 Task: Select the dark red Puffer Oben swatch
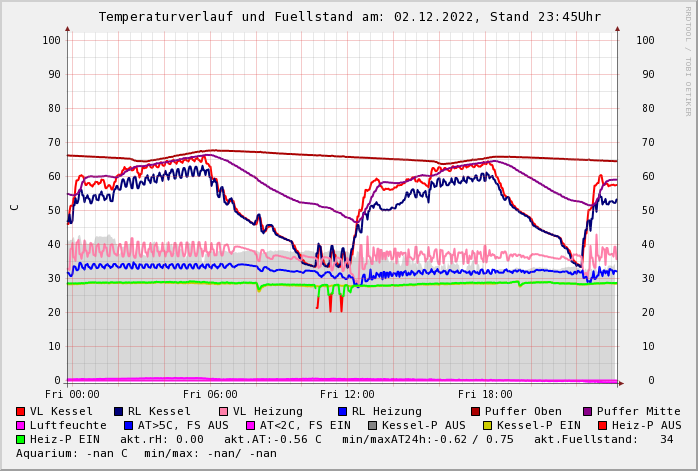click(x=476, y=412)
